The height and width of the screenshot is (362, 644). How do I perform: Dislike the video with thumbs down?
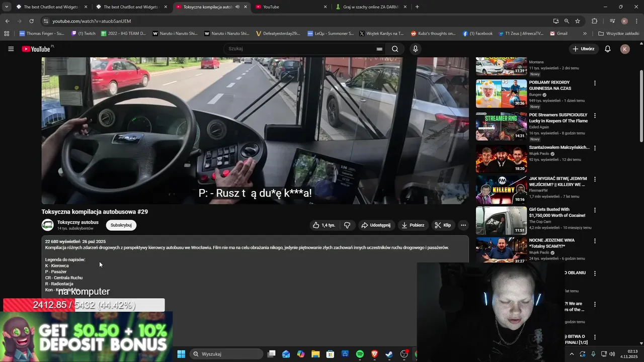tap(347, 225)
